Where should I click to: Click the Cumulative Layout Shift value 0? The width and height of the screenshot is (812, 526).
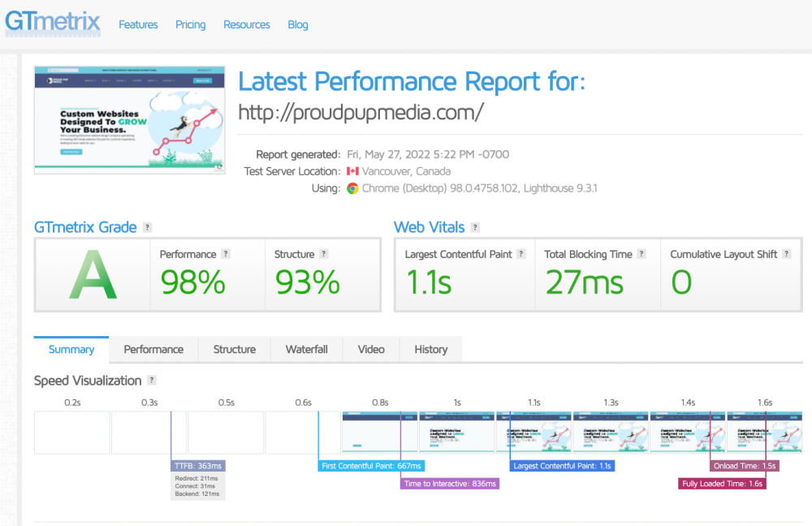point(681,282)
